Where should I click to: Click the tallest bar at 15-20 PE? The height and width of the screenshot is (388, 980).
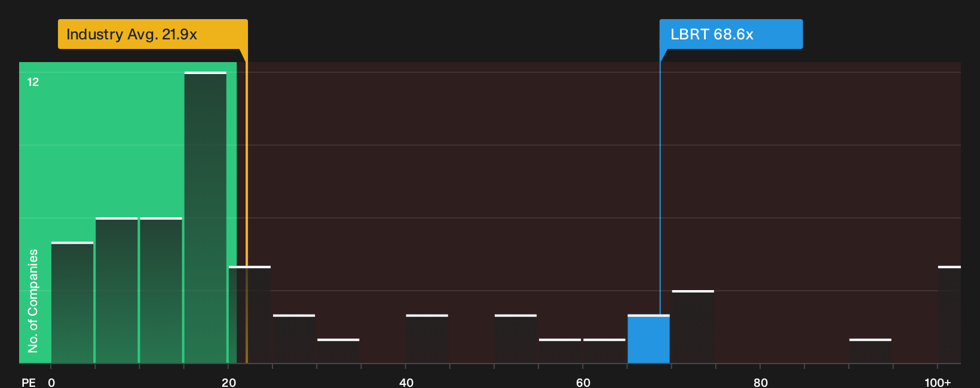206,217
